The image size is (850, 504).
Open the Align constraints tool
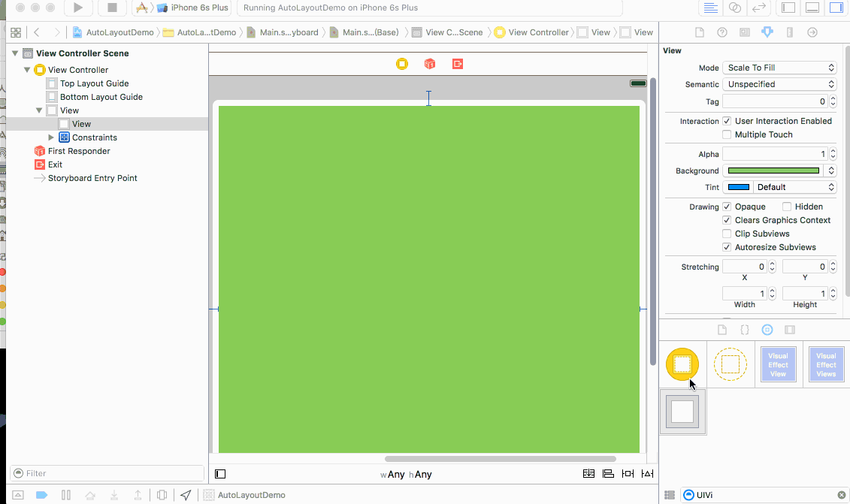pos(608,474)
